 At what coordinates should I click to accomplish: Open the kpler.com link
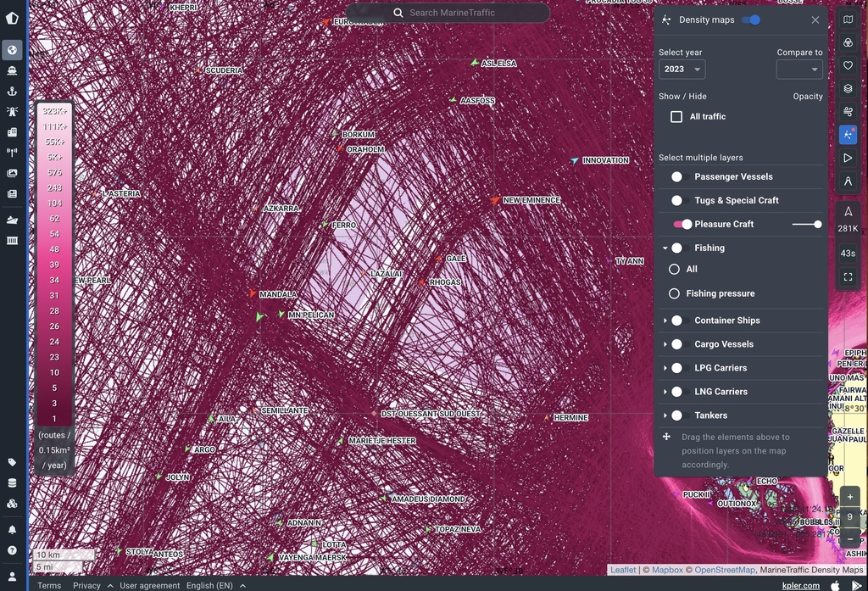(800, 585)
